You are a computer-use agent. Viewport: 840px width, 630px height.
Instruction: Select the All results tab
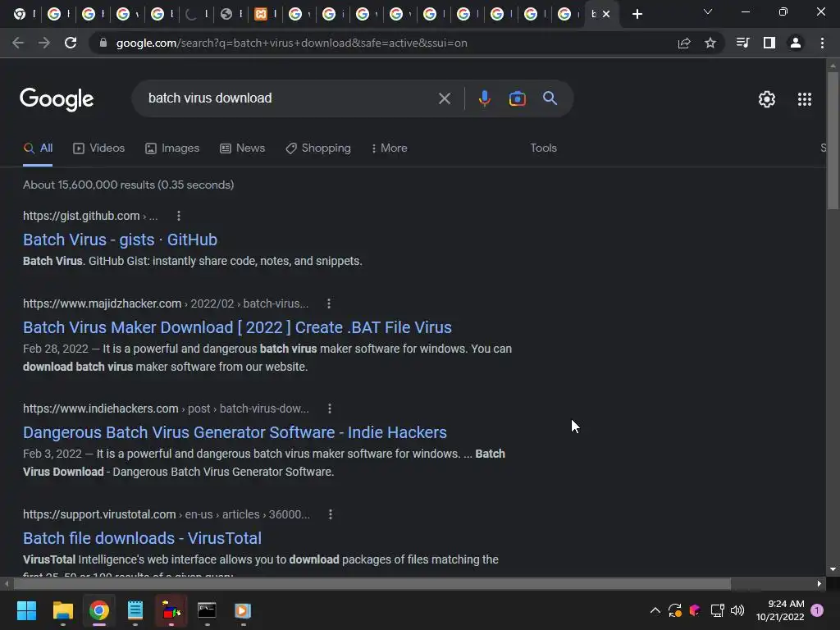click(38, 148)
